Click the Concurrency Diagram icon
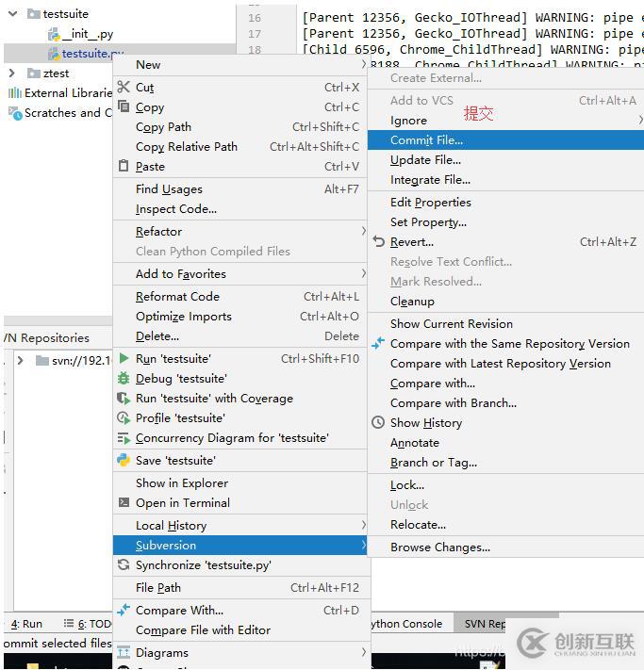The width and height of the screenshot is (644, 670). [124, 438]
